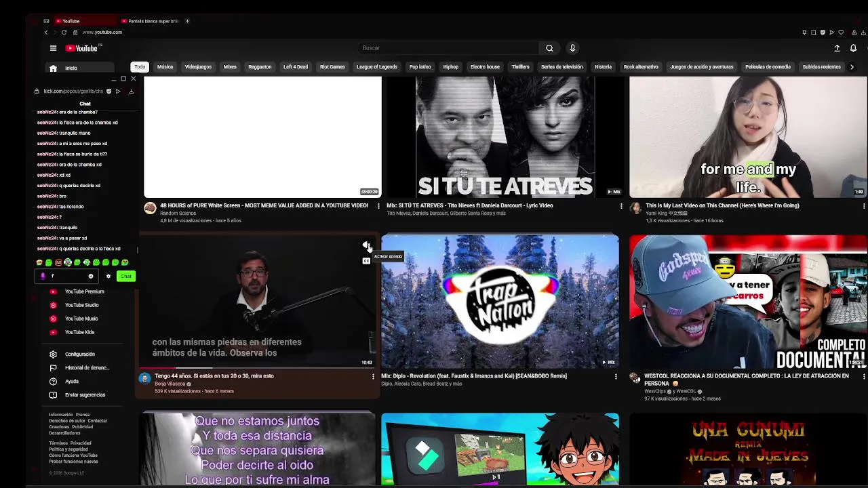Select the Música category chip
Screen dimensions: 868x488
coord(165,67)
